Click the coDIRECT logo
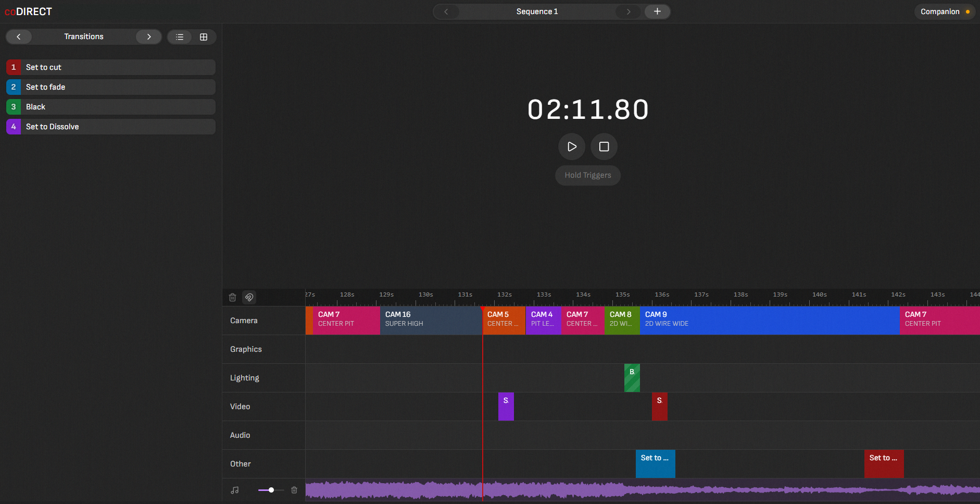This screenshot has height=504, width=980. (28, 11)
